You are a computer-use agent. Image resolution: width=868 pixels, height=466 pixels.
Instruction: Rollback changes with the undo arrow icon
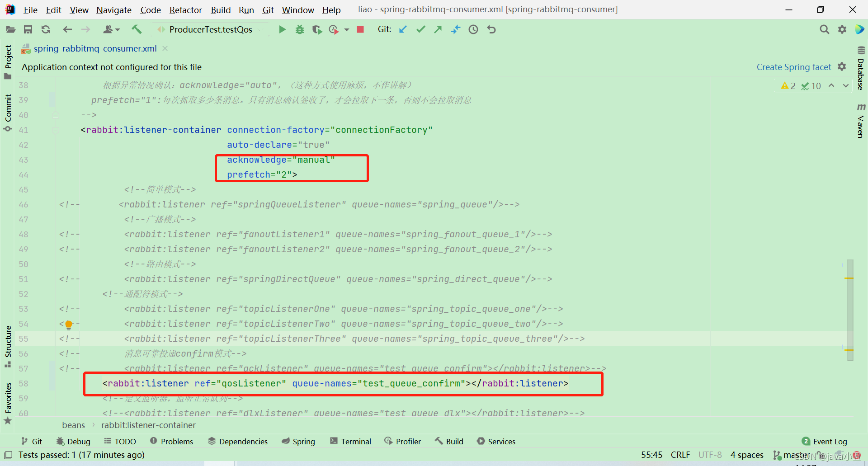[491, 29]
